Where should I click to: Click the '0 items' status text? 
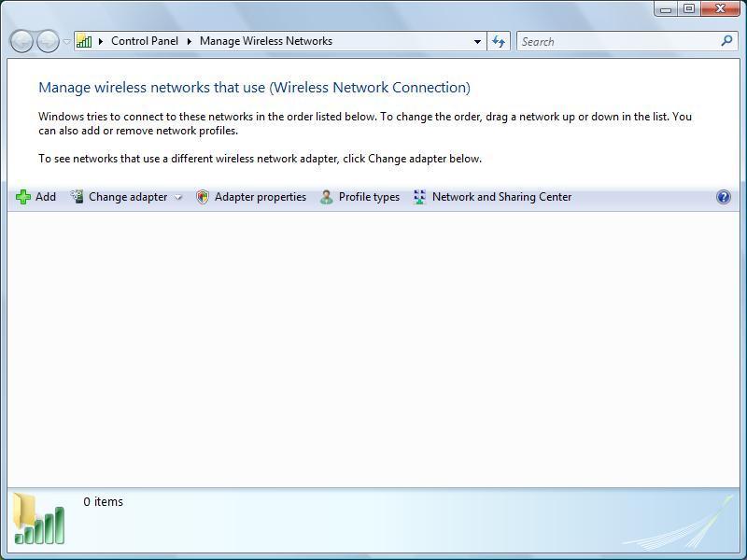click(103, 501)
